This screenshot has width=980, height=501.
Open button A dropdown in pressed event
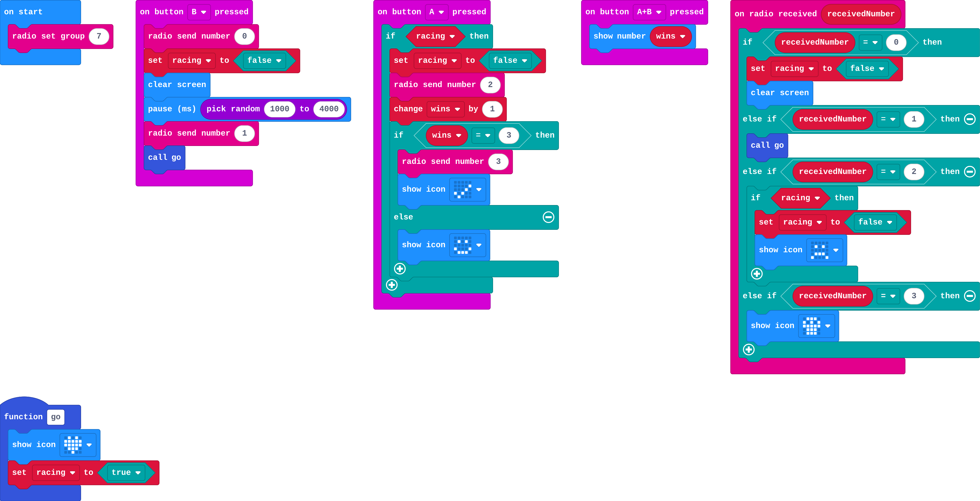click(x=437, y=12)
